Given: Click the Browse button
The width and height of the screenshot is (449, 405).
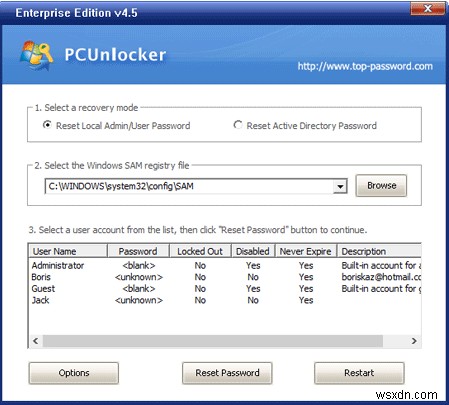Looking at the screenshot, I should (381, 186).
